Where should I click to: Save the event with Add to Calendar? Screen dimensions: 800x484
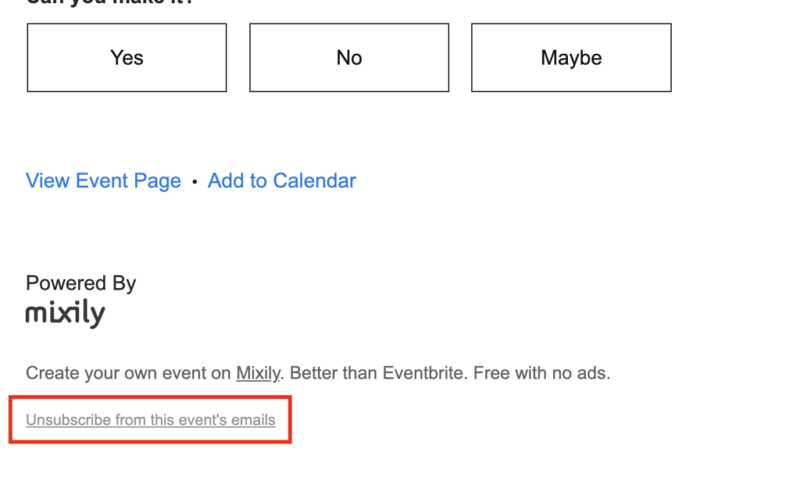point(282,181)
